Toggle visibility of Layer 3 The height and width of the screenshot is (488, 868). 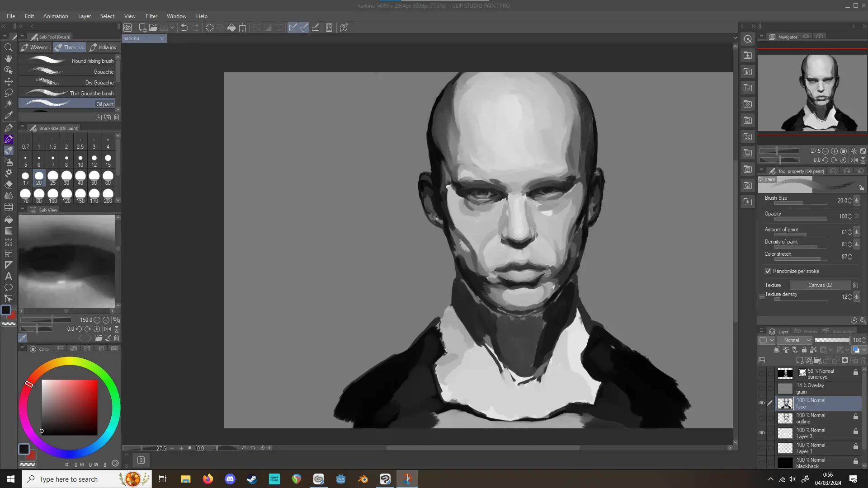(x=762, y=433)
